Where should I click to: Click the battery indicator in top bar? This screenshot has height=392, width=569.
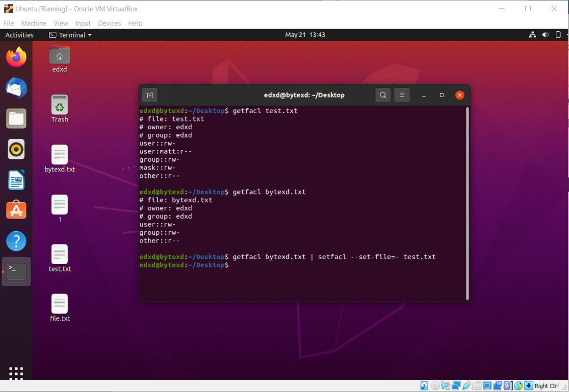tap(558, 35)
